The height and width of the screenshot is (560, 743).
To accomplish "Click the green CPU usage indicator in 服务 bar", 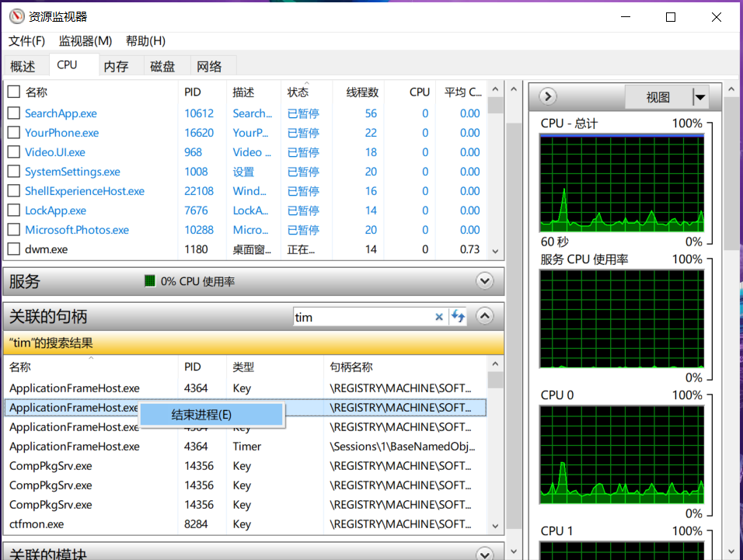I will point(150,281).
